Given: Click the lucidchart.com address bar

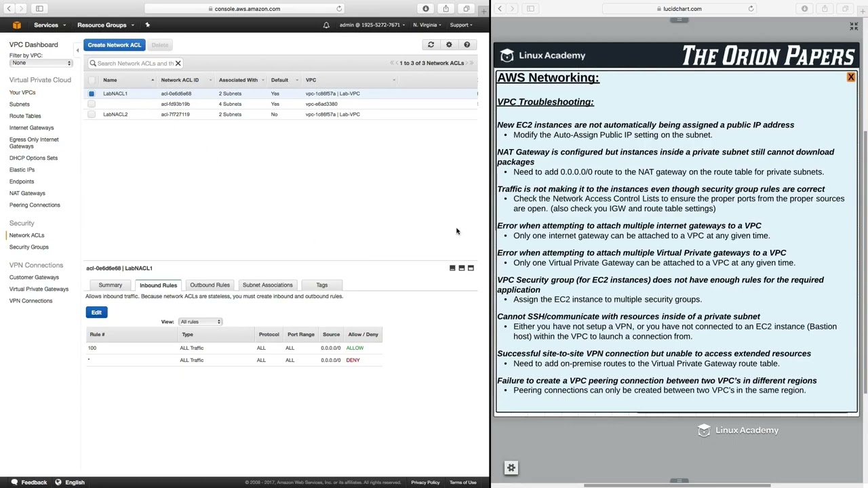Looking at the screenshot, I should pyautogui.click(x=679, y=9).
